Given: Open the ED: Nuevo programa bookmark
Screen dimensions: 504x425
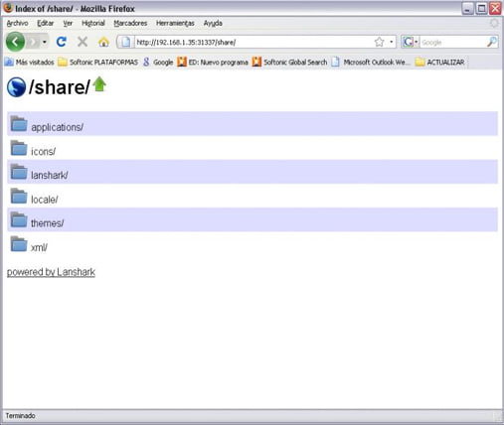Looking at the screenshot, I should point(213,62).
